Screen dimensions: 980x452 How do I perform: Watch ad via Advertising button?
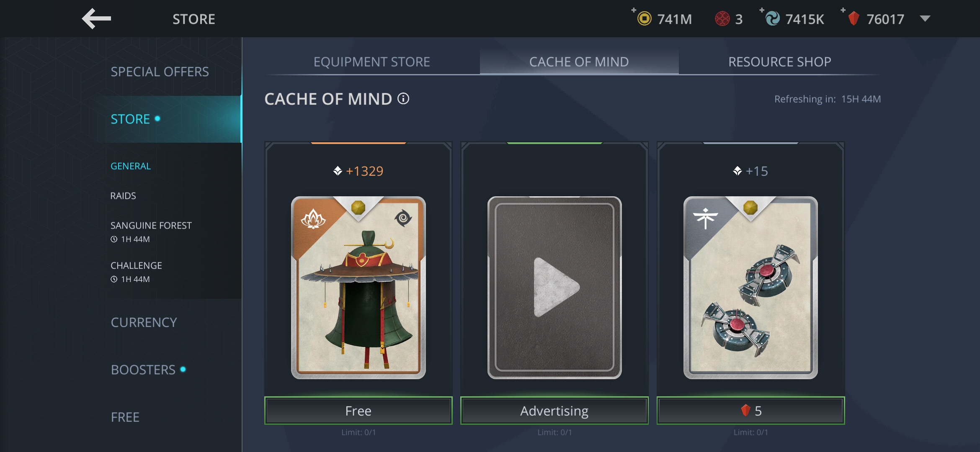pyautogui.click(x=554, y=411)
